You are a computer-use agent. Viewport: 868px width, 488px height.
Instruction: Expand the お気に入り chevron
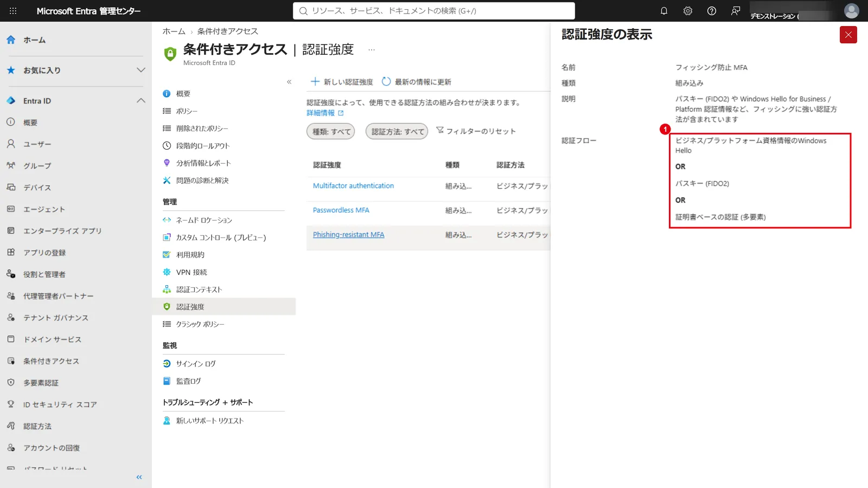pos(141,70)
